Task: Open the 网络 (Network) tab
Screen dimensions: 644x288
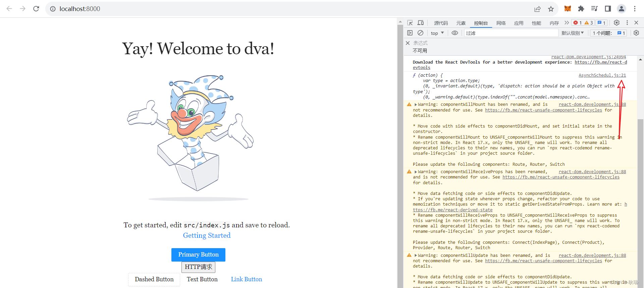Action: 501,23
